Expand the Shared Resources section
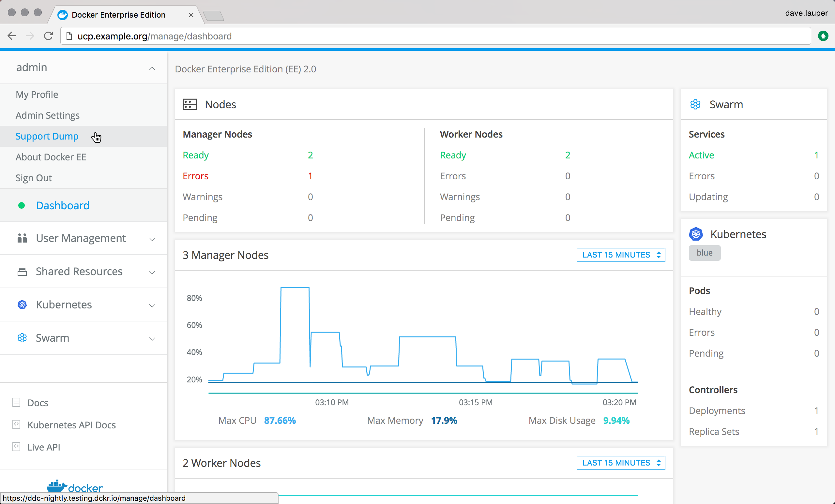Viewport: 835px width, 504px height. pyautogui.click(x=152, y=272)
